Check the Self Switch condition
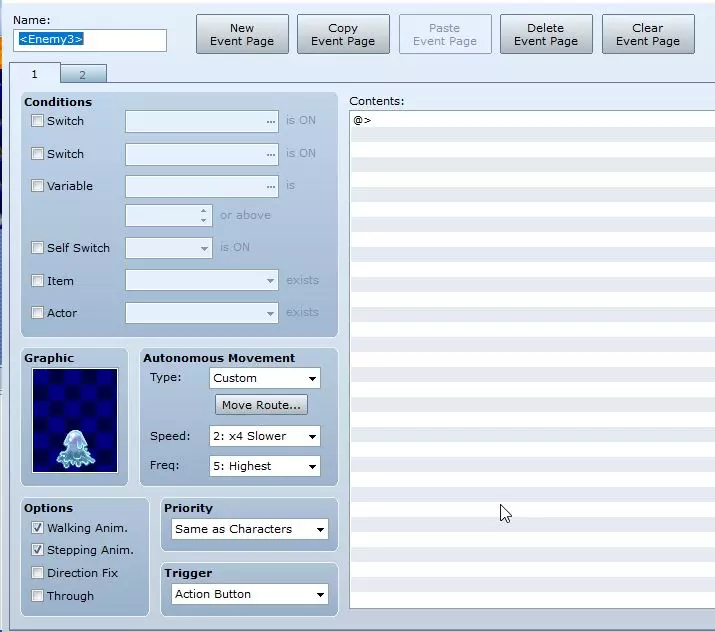Screen dimensions: 715x632 [37, 248]
